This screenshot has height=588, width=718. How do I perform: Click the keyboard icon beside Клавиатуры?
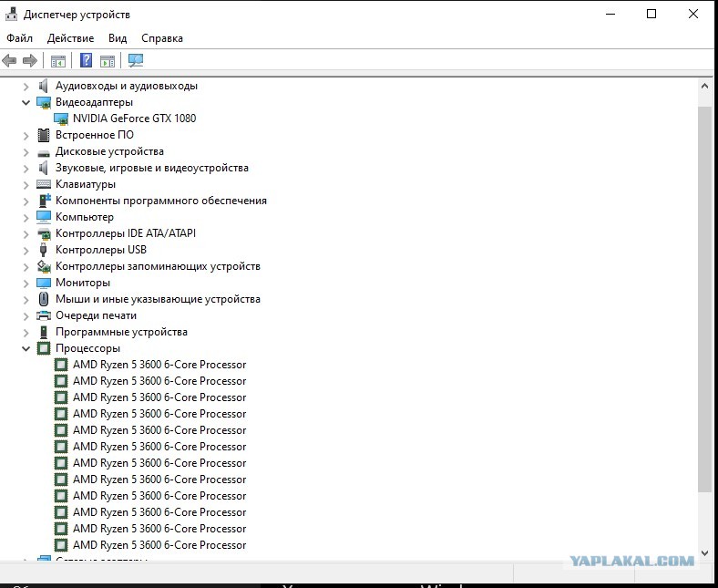pyautogui.click(x=44, y=184)
